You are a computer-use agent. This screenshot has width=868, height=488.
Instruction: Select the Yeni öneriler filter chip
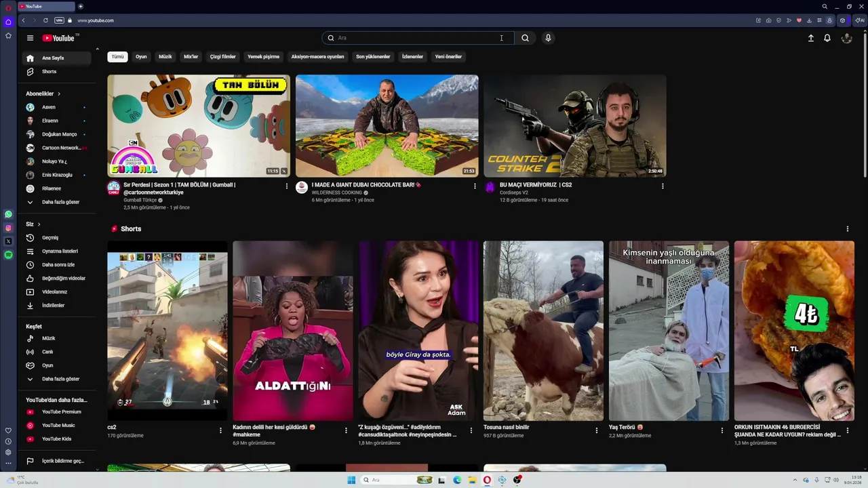click(x=448, y=57)
